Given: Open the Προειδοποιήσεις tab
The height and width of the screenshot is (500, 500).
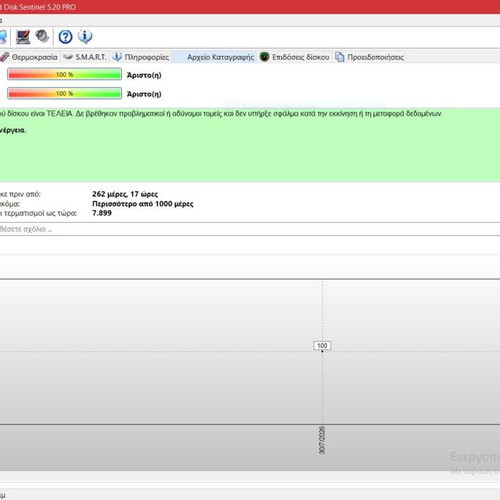Looking at the screenshot, I should click(x=375, y=57).
